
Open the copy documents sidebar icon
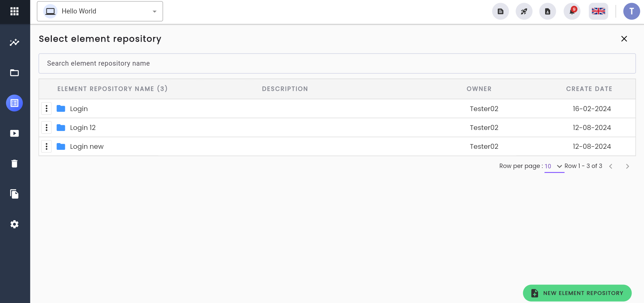point(14,194)
